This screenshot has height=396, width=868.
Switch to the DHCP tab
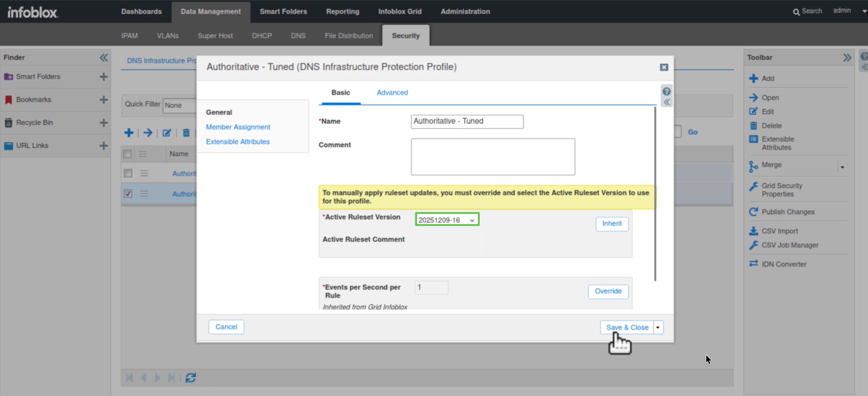[262, 36]
